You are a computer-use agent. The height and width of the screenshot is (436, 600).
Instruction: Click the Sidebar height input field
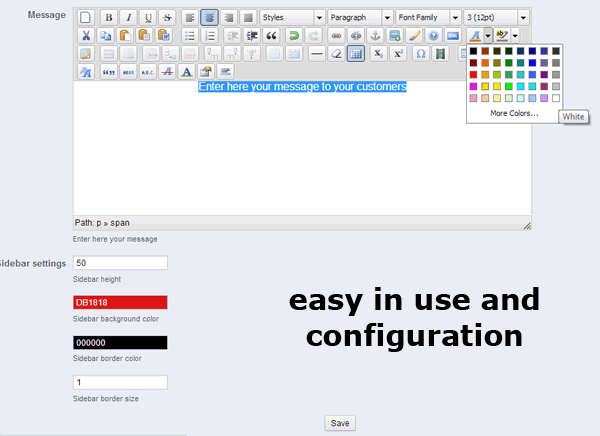pos(120,263)
